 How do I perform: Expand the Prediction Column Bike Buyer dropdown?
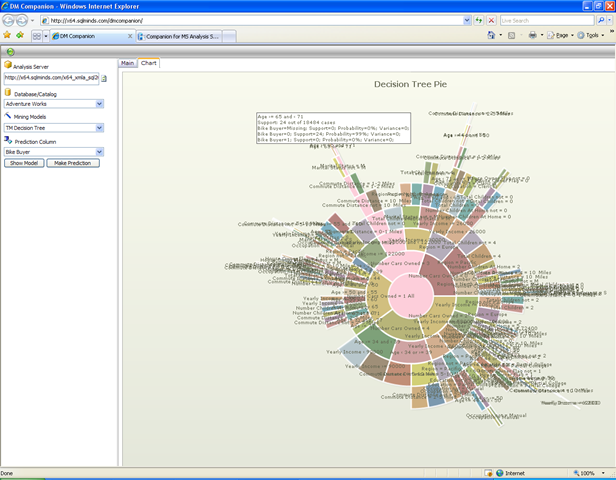click(x=99, y=152)
